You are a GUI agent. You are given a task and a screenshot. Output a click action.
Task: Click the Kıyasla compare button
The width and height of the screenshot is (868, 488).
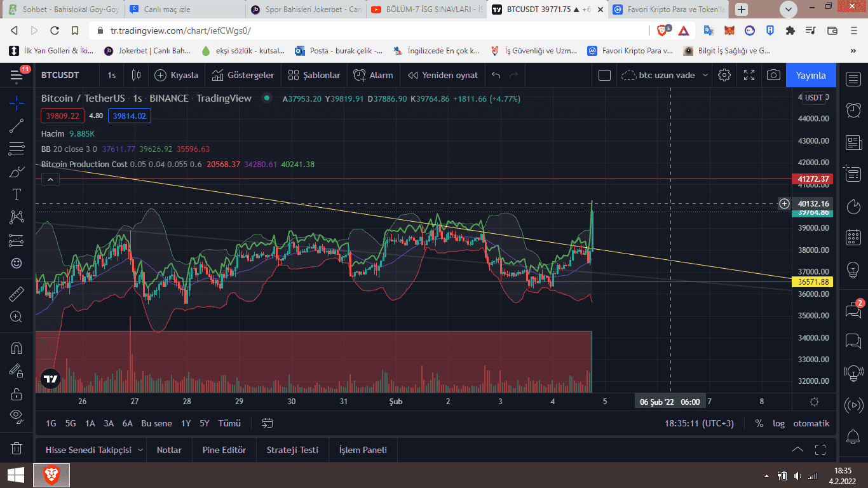pos(176,75)
